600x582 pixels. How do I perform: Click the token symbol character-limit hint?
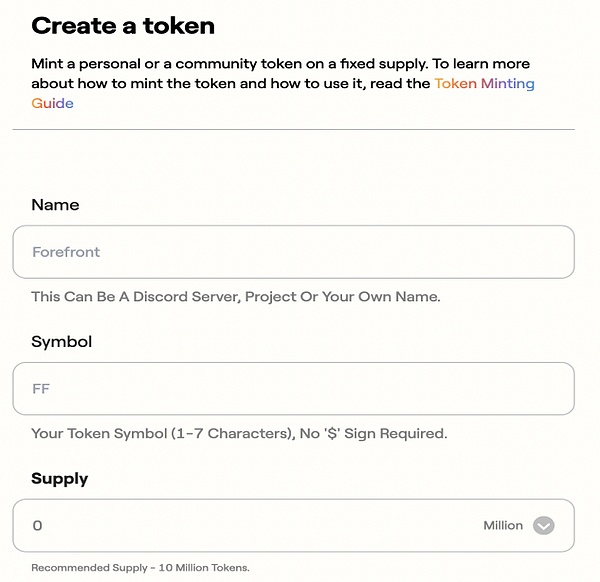239,434
